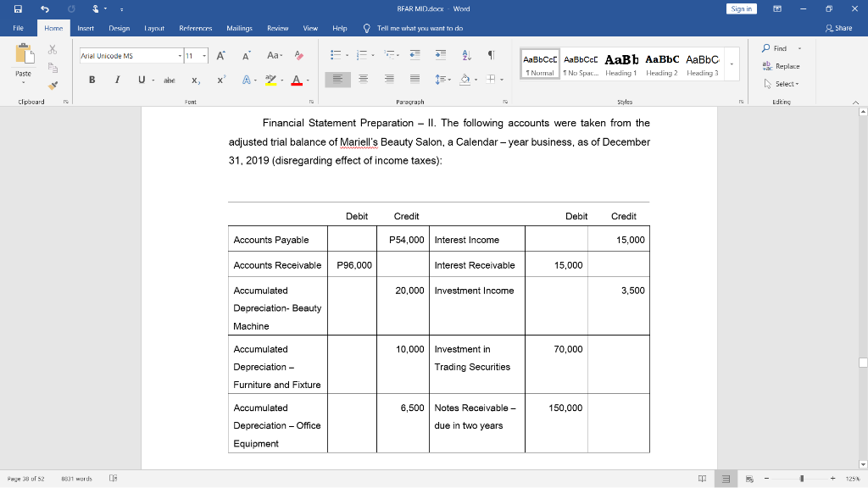Apply superscript with the x² icon
Viewport: 868px width, 488px height.
(220, 79)
